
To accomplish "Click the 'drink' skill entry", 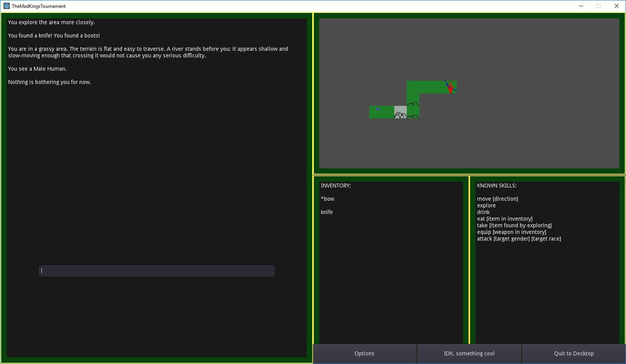I will pos(483,212).
